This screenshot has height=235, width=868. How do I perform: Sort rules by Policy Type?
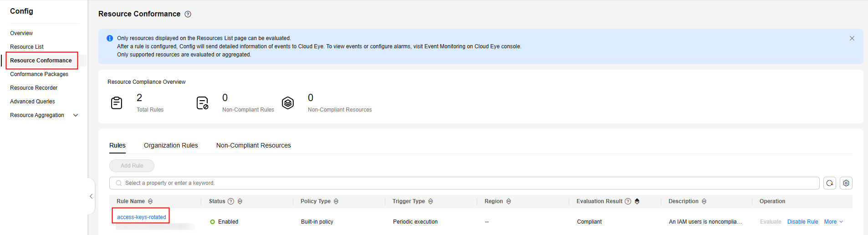(336, 201)
